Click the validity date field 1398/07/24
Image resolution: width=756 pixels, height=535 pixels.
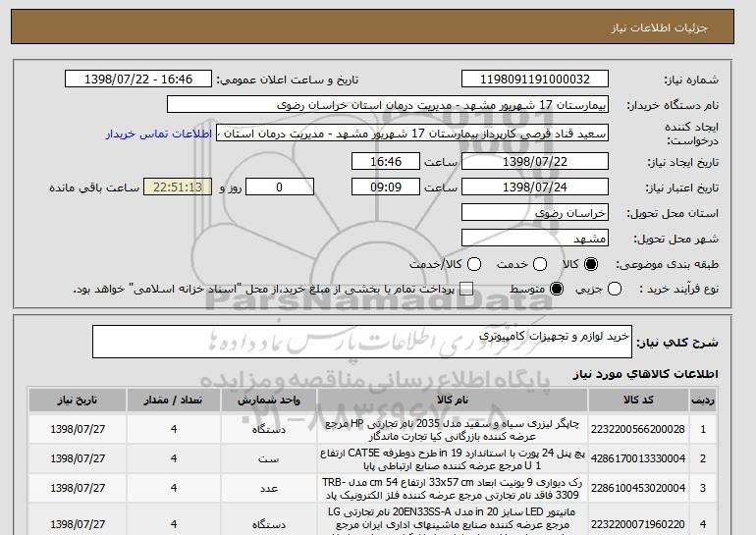click(x=535, y=187)
